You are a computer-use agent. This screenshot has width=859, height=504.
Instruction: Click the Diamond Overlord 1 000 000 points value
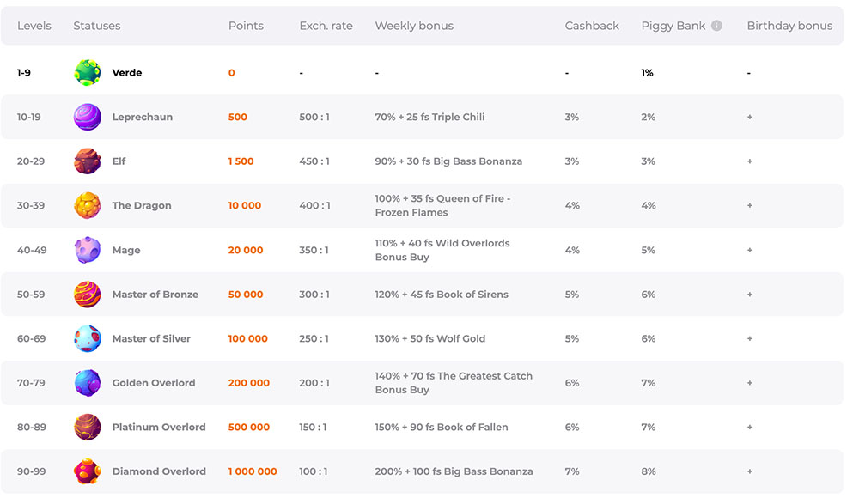point(253,471)
